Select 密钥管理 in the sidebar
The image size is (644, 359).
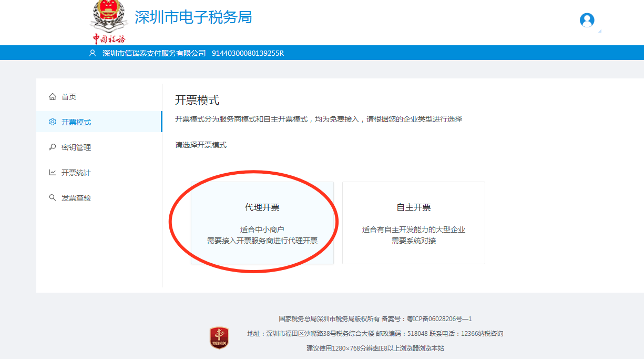(76, 147)
